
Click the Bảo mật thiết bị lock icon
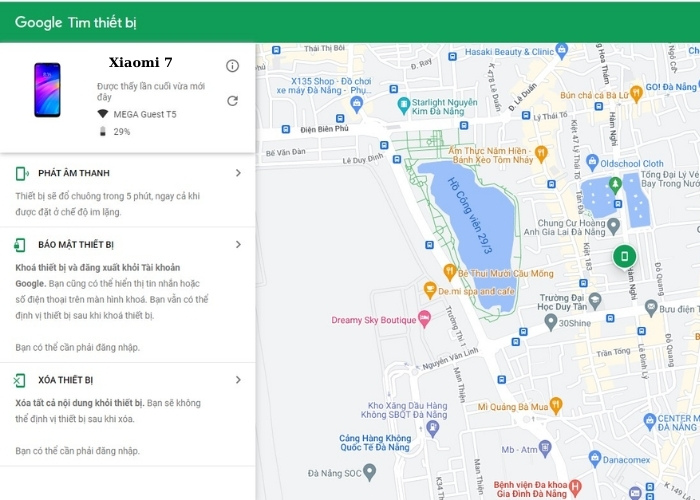pos(21,245)
